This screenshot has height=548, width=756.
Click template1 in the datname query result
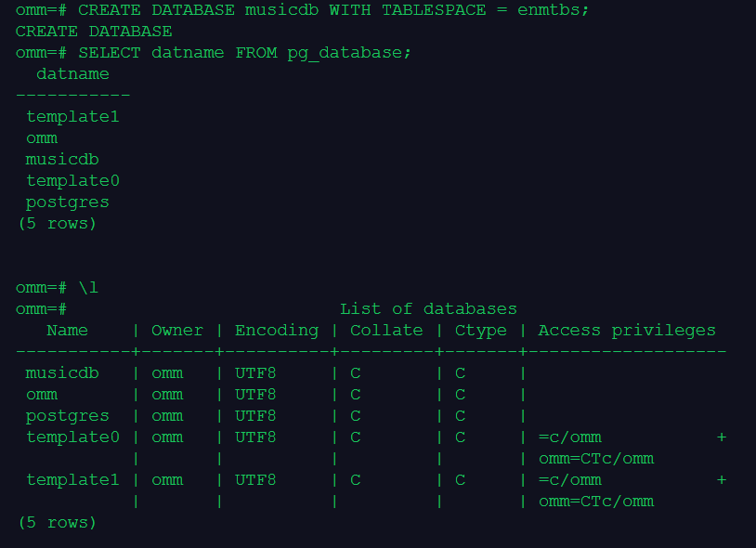pyautogui.click(x=72, y=117)
